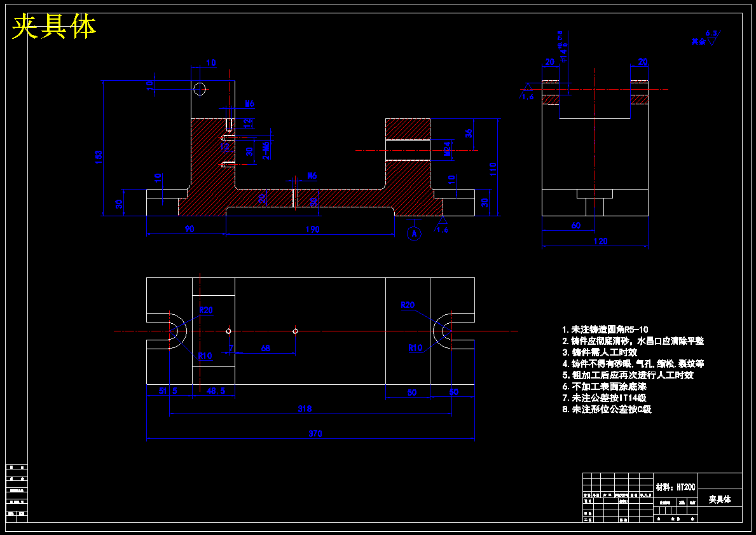
Task: Click the 材料: HT200 material label
Action: (675, 487)
